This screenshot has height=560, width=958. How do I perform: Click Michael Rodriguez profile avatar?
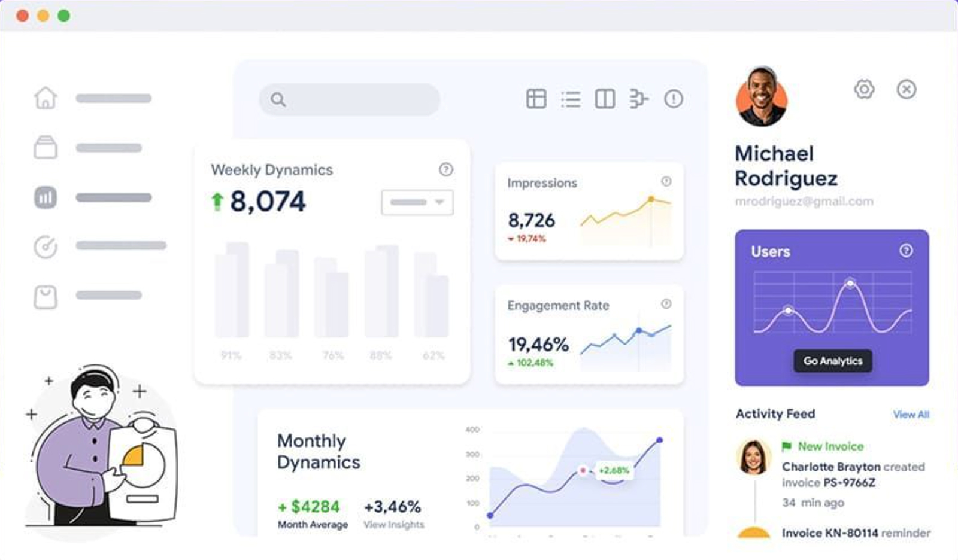[x=762, y=97]
